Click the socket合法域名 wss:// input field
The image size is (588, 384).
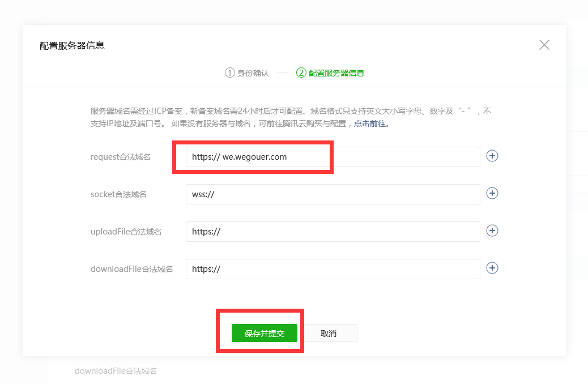333,194
